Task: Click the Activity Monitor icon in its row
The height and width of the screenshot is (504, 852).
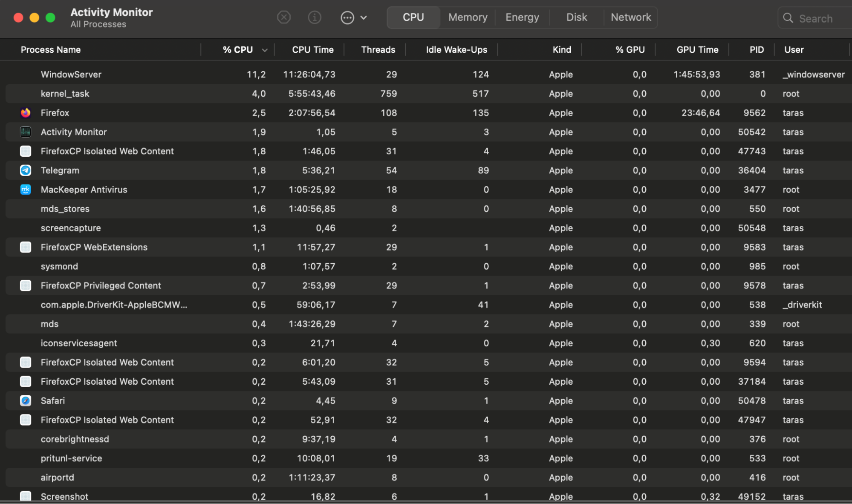Action: coord(26,132)
